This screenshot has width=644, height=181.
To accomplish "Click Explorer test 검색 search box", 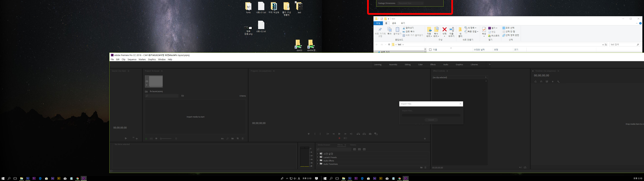I will pyautogui.click(x=624, y=45).
